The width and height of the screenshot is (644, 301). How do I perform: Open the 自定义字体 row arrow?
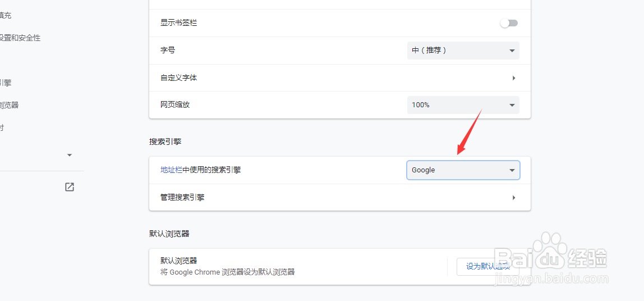pos(514,77)
